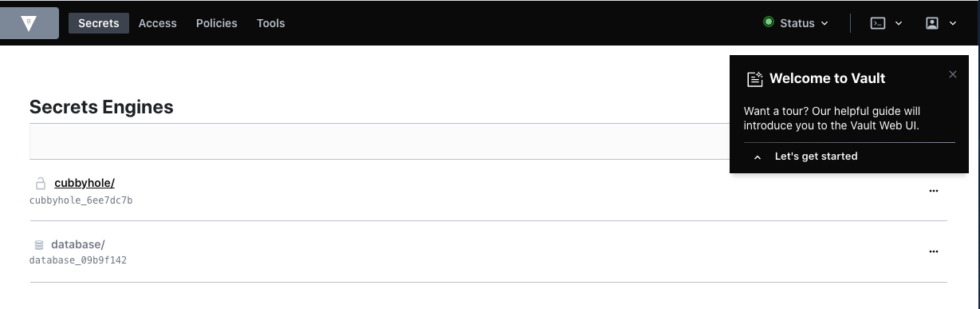Click the cubbyhole lock icon

point(41,184)
